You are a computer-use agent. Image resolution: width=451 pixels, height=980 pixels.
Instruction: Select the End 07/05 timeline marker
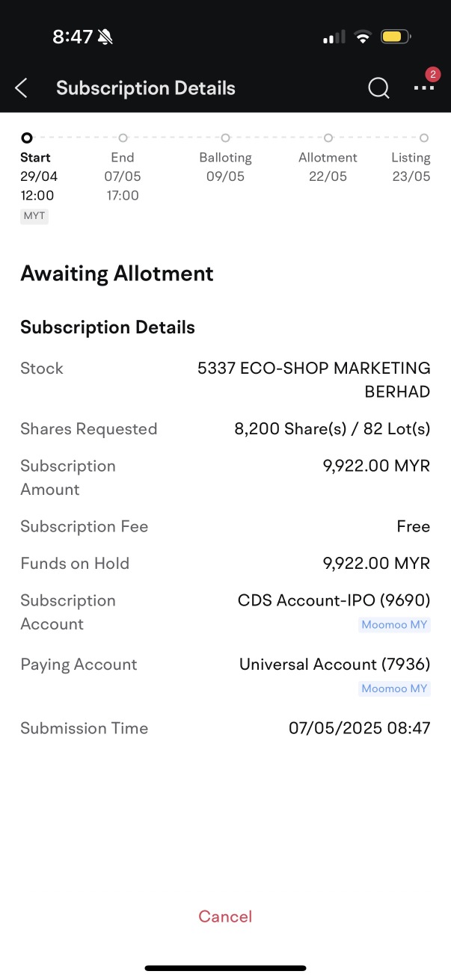123,138
